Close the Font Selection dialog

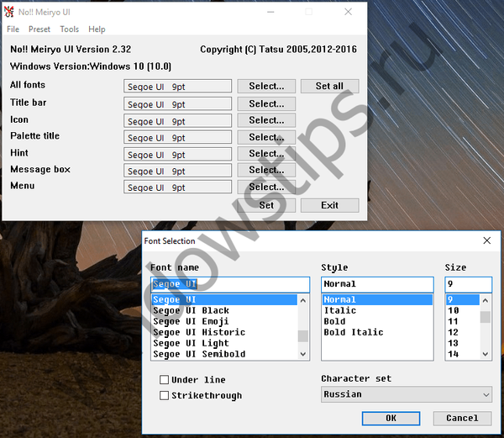coord(486,240)
